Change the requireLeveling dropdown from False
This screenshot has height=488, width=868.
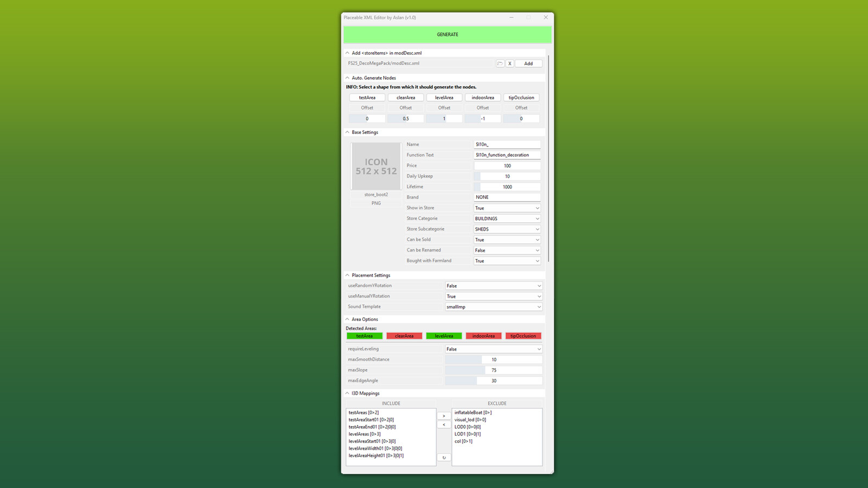click(493, 349)
